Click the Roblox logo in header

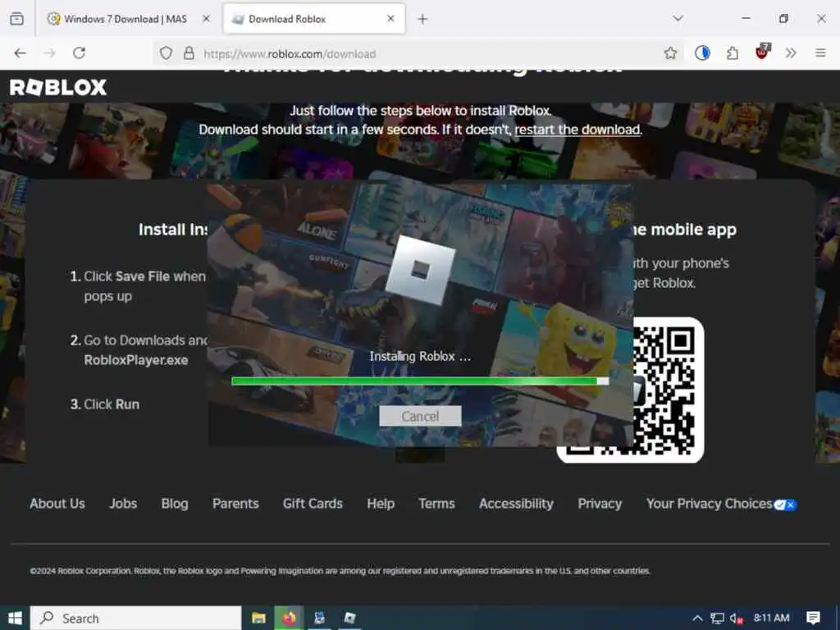(x=58, y=87)
